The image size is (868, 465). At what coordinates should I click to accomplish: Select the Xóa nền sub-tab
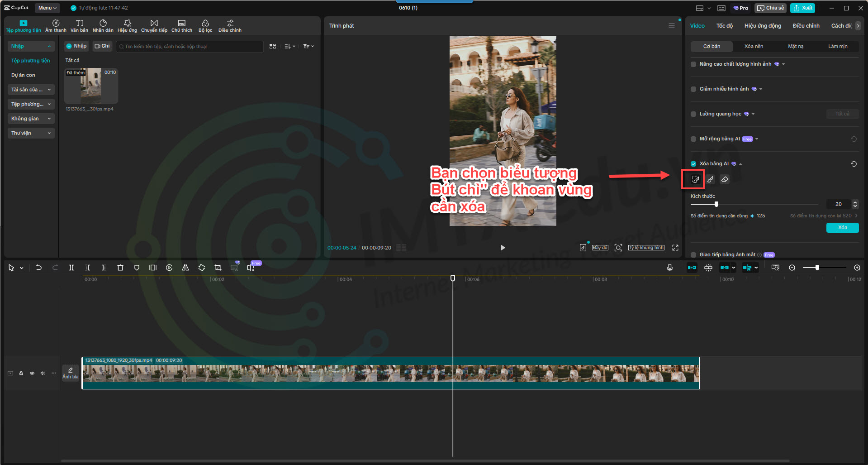[754, 46]
